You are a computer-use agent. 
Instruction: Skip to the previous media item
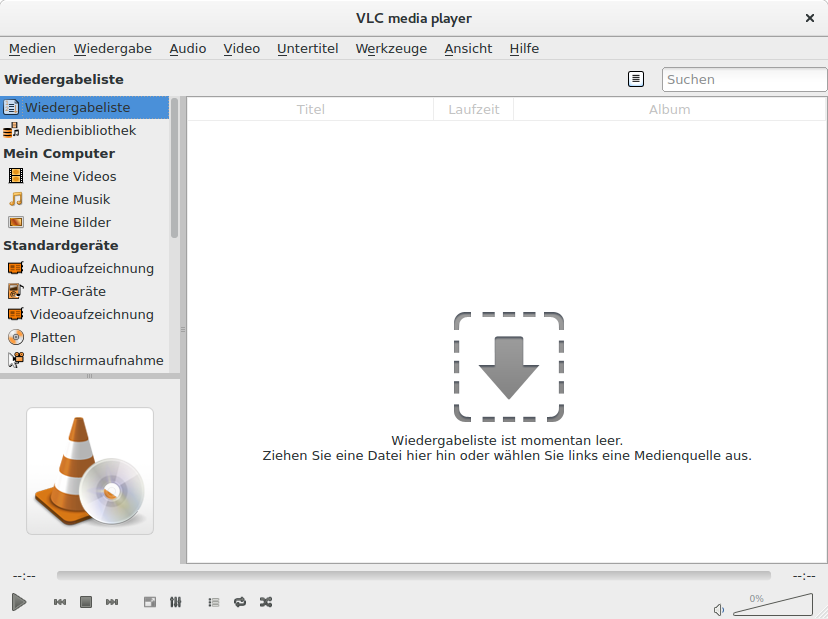point(60,602)
